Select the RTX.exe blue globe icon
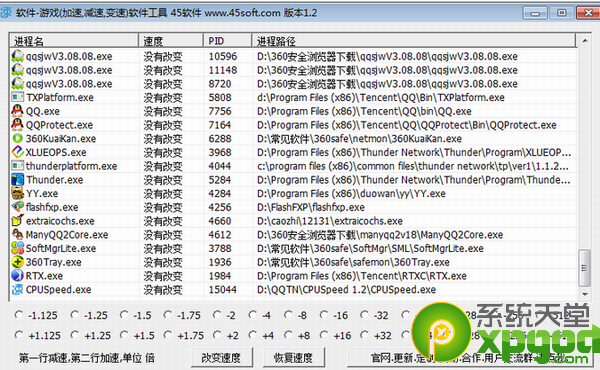Image resolution: width=600 pixels, height=370 pixels. tap(17, 275)
